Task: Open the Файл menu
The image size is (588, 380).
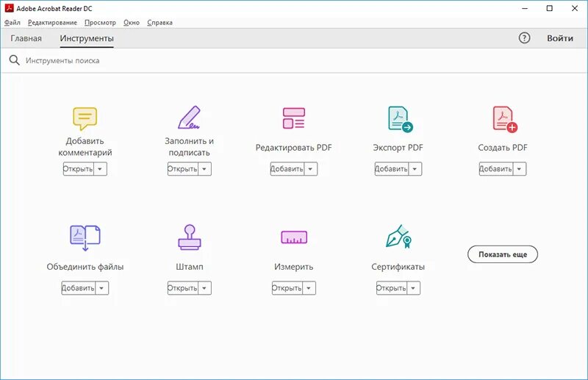Action: (x=12, y=23)
